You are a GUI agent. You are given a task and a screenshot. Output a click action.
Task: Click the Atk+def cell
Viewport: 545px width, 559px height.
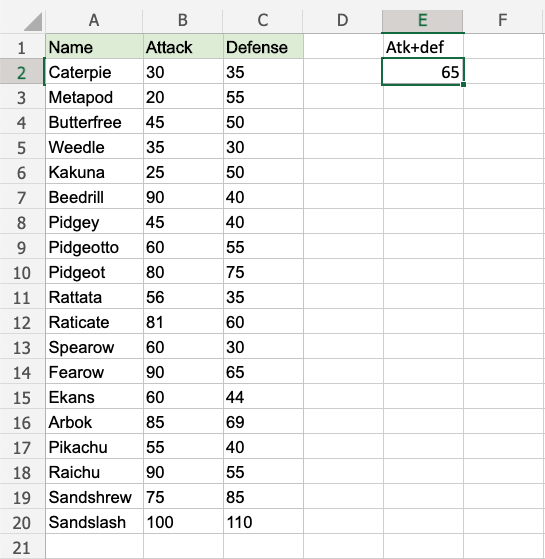pyautogui.click(x=423, y=47)
